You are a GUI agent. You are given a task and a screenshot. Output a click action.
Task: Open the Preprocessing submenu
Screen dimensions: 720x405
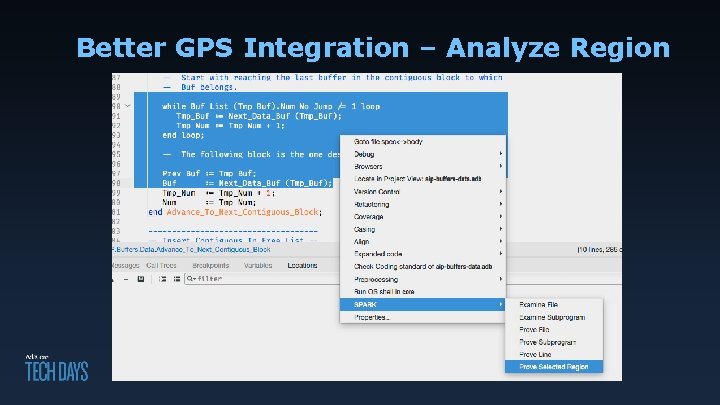423,279
